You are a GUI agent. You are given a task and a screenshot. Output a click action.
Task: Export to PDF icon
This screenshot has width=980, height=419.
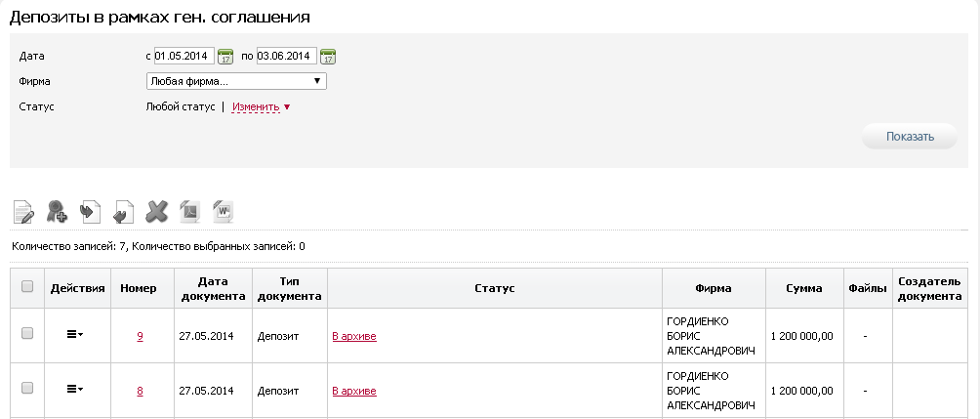tap(190, 211)
